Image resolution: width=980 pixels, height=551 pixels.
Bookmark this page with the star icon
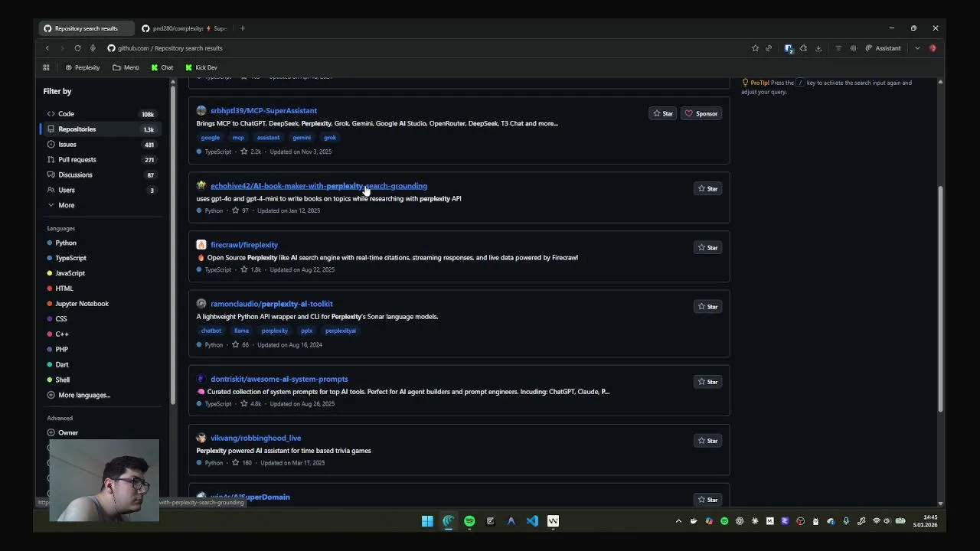click(755, 48)
